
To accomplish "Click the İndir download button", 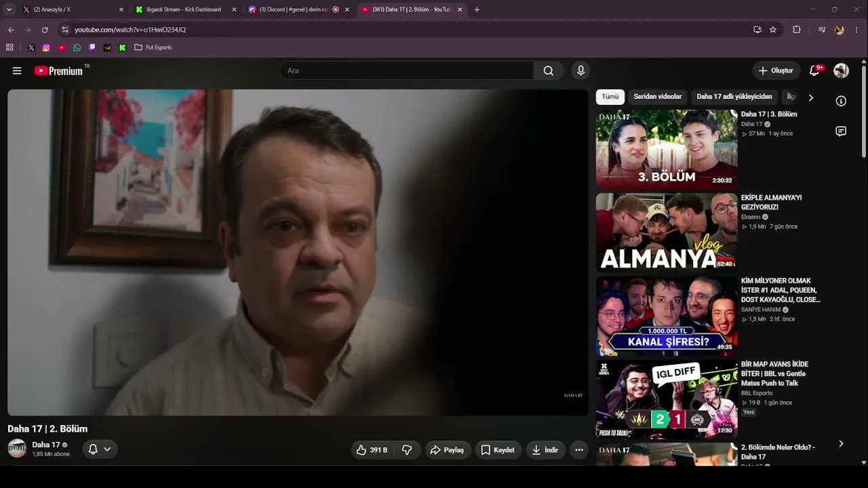I will tap(545, 450).
